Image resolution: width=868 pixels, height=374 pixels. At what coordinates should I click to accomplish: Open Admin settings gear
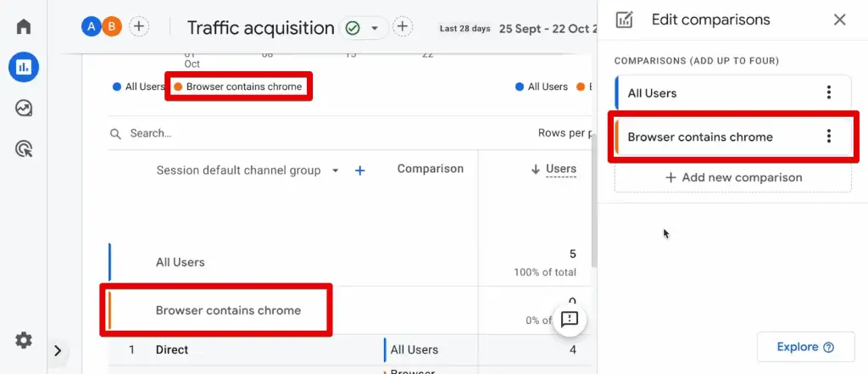[24, 340]
